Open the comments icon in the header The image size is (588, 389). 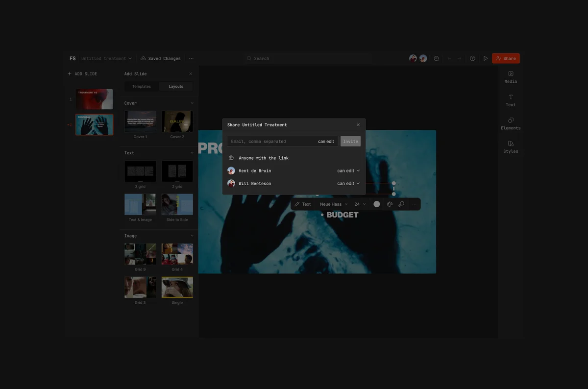436,58
